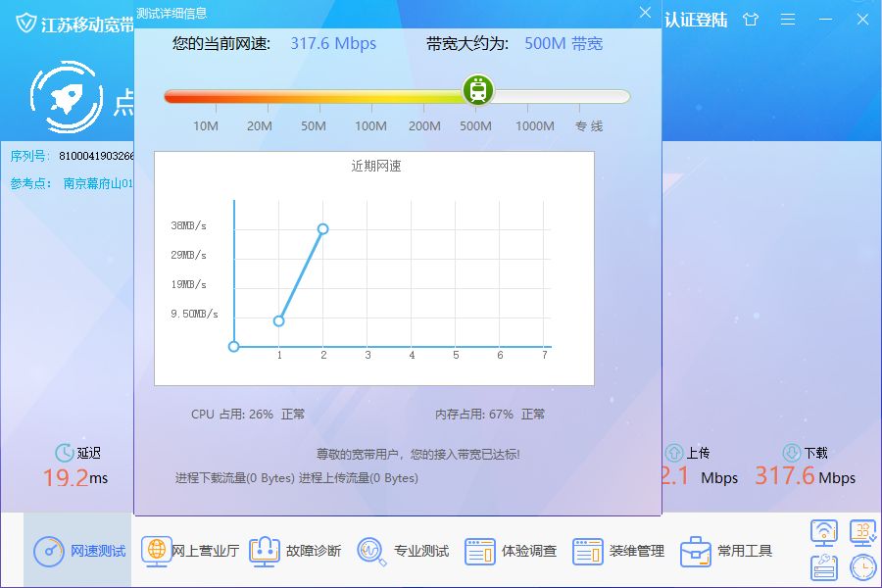
Task: Select the 网速测试 tab
Action: pyautogui.click(x=77, y=551)
